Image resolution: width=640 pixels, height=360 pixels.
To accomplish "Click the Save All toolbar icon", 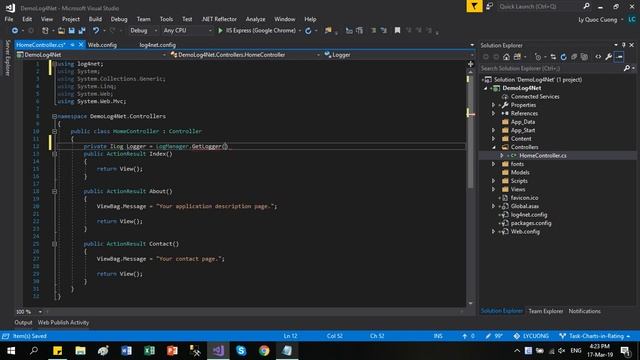I will (82, 31).
